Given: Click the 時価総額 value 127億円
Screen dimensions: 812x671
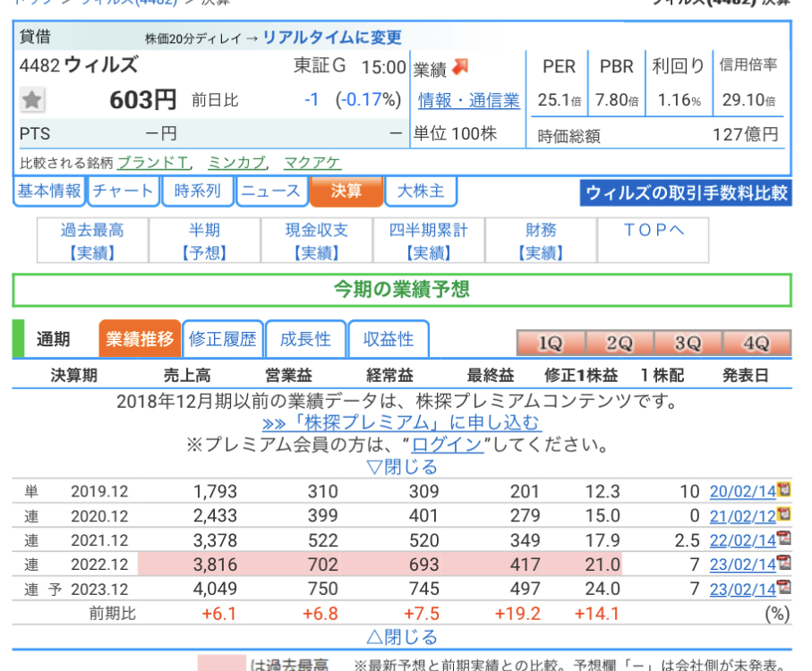Looking at the screenshot, I should click(x=746, y=134).
